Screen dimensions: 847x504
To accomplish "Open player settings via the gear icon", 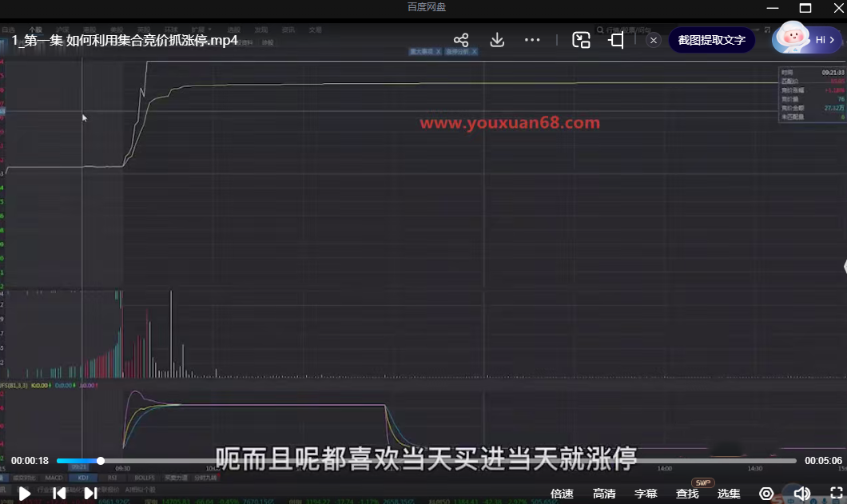I will pos(766,494).
